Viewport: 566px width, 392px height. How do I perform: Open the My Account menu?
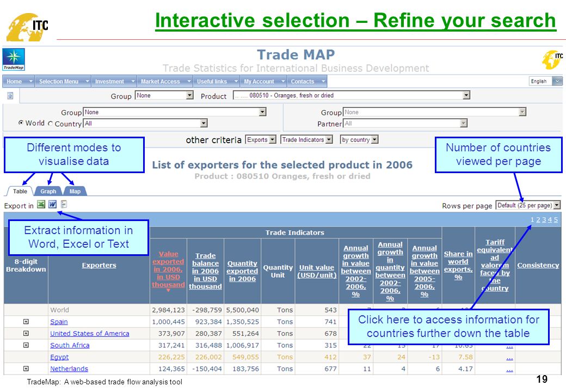pos(263,82)
